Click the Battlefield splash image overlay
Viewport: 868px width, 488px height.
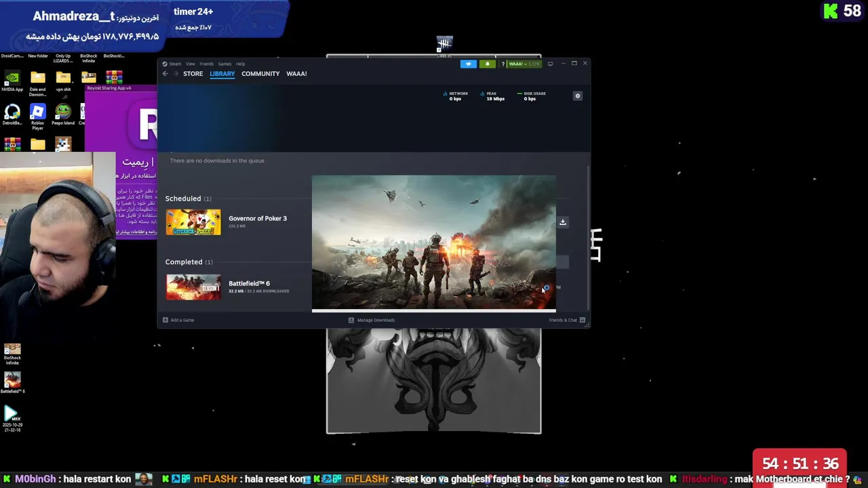[x=434, y=243]
